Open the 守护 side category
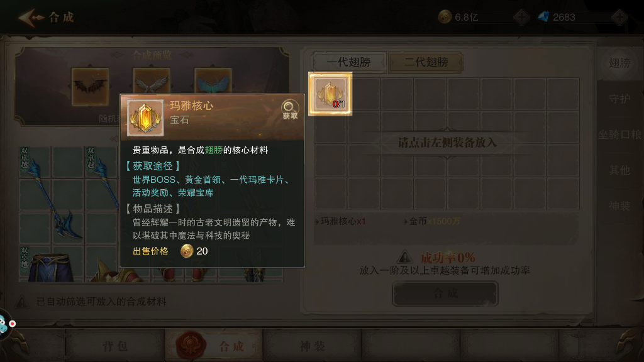The height and width of the screenshot is (362, 644). [619, 99]
